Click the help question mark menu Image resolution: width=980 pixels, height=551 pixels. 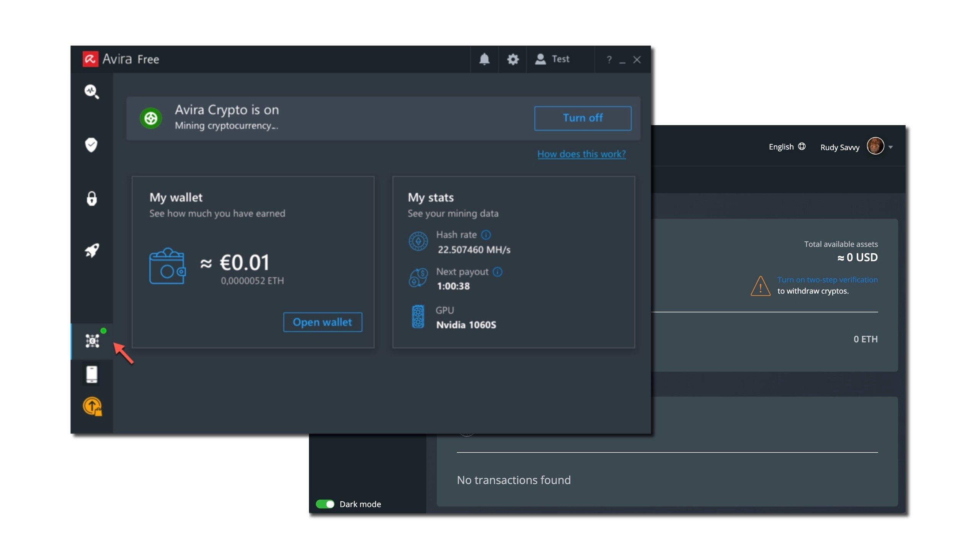point(608,59)
